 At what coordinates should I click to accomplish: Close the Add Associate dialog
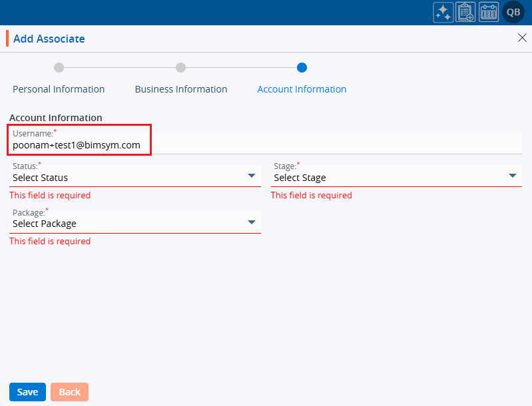coord(522,38)
